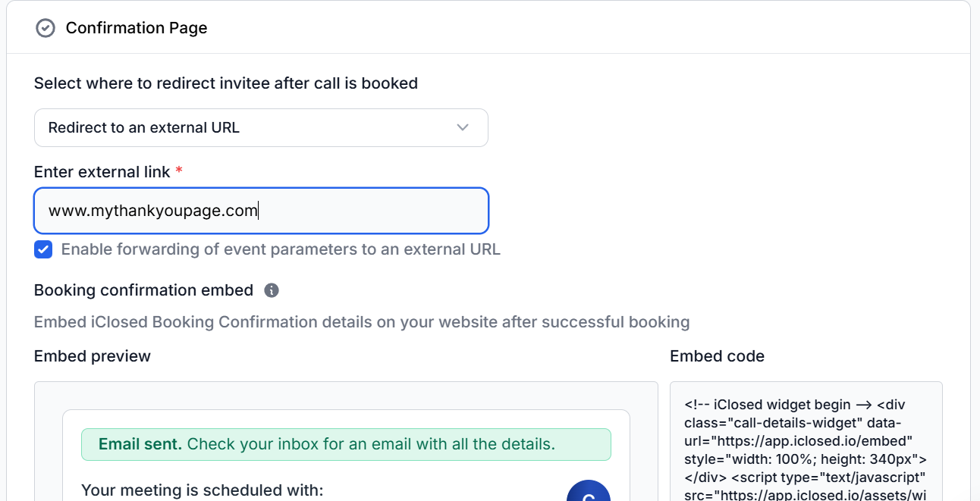Screen dimensions: 980x501
Task: Click the bold "Email sent." text
Action: point(140,444)
